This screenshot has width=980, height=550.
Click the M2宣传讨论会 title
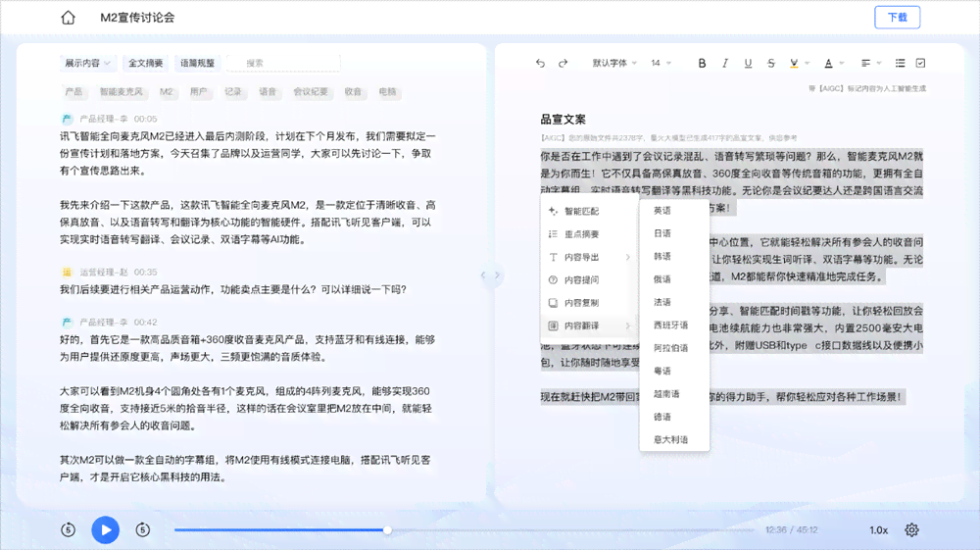(137, 18)
